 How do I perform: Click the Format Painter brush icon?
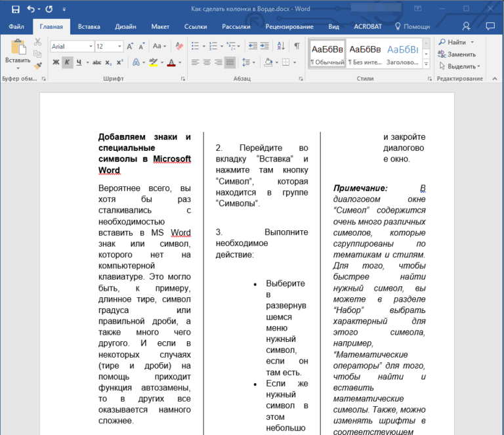(37, 66)
